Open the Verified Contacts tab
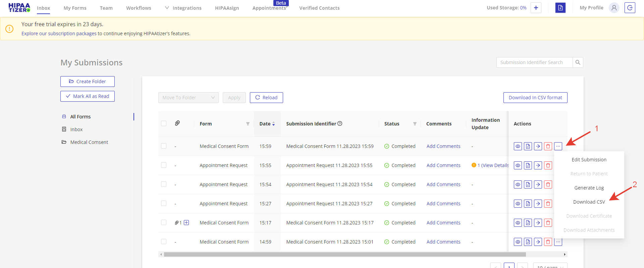This screenshot has height=268, width=644. 319,8
